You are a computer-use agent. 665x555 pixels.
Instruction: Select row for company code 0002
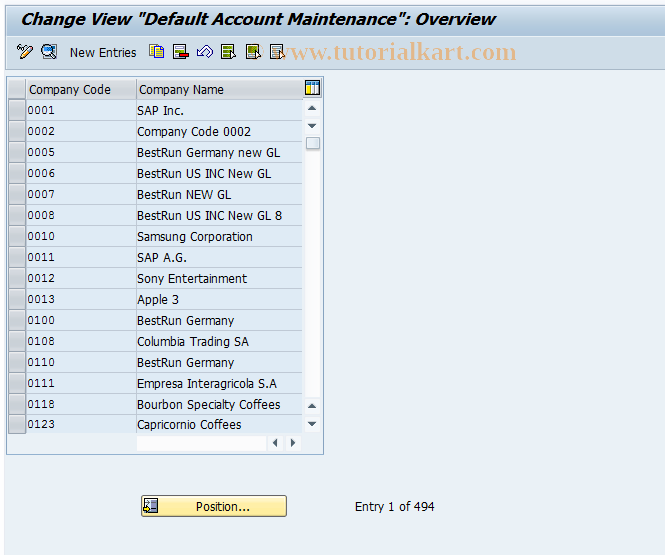(x=17, y=131)
